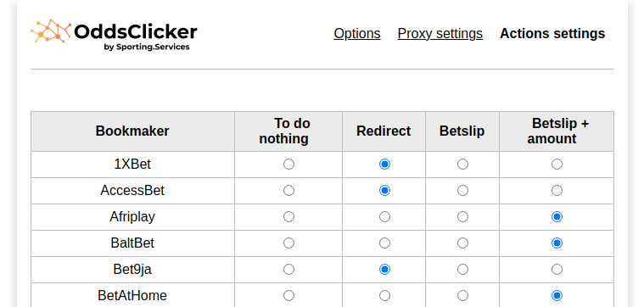Viewport: 644px width, 307px height.
Task: Set Afriplay to do nothing
Action: coord(288,217)
